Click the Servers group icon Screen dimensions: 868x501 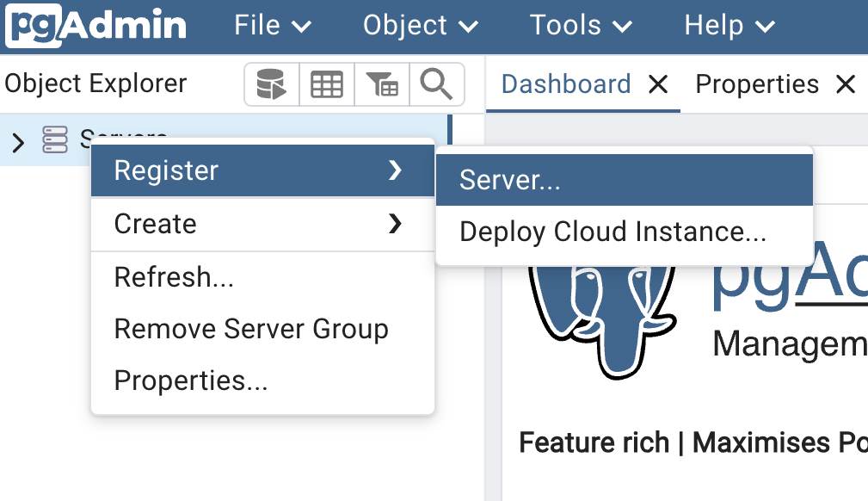55,139
